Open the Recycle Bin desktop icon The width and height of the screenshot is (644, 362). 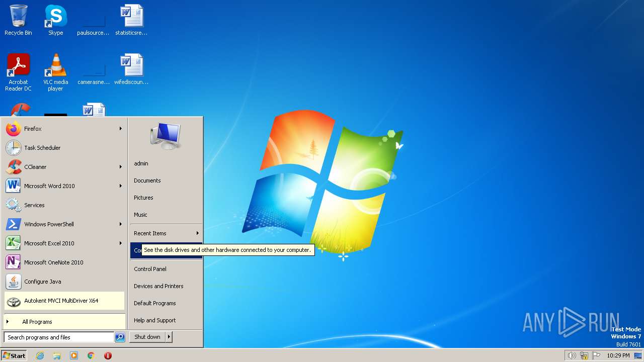[x=18, y=20]
